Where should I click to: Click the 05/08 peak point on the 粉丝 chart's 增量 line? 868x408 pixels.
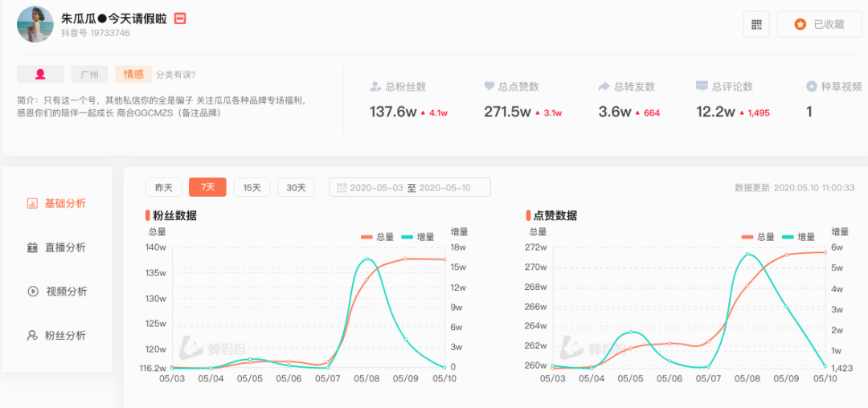click(366, 259)
